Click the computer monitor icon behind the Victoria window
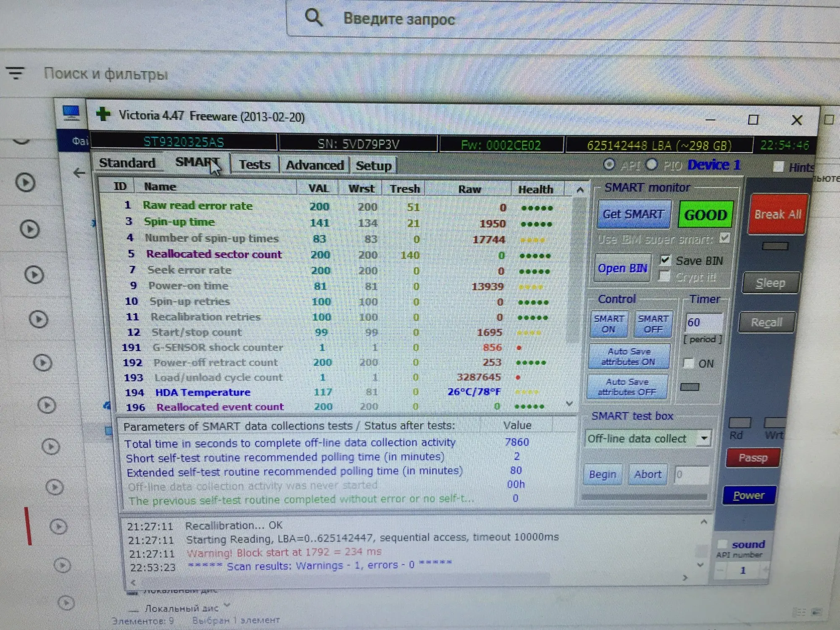 71,113
